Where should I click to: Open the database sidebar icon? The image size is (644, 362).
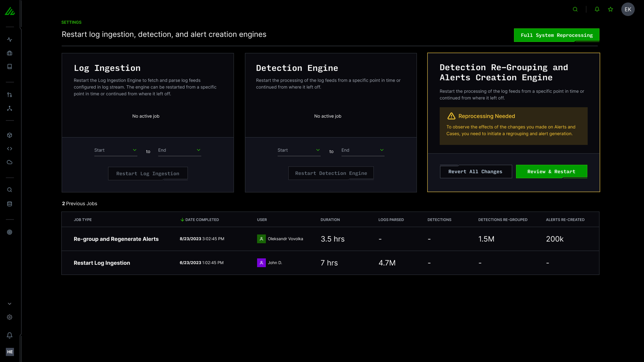coord(10,204)
